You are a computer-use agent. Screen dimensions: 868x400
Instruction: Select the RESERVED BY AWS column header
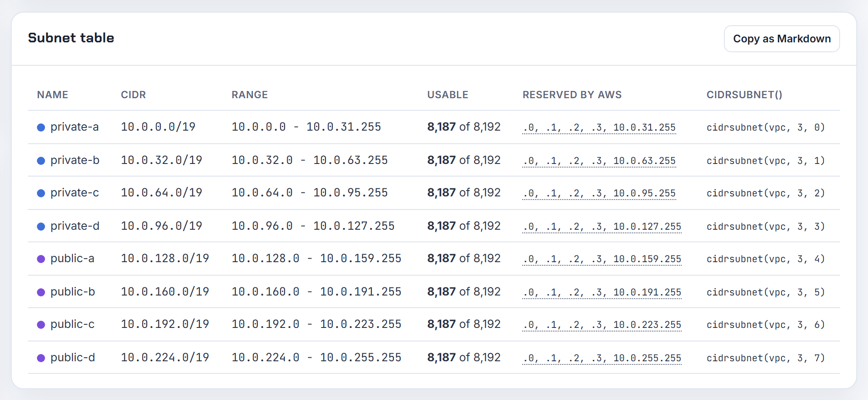click(572, 95)
